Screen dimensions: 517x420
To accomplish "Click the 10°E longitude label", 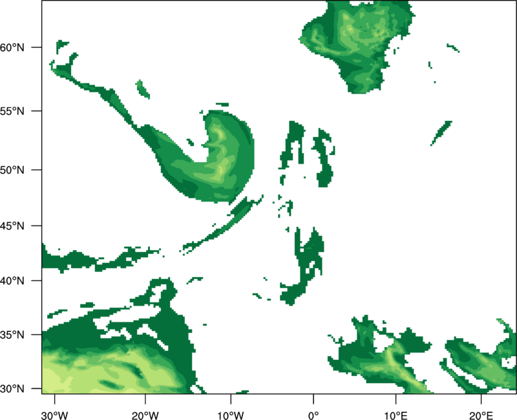I will [396, 415].
